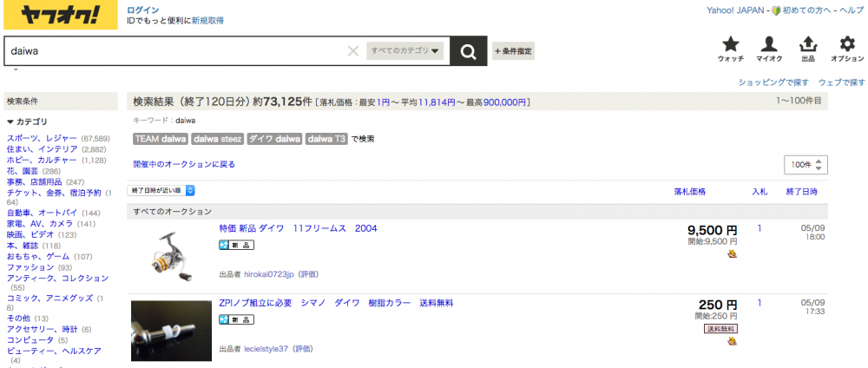868x368 pixels.
Task: Open ZPIノブ組立に必要 listing title
Action: coord(336,303)
